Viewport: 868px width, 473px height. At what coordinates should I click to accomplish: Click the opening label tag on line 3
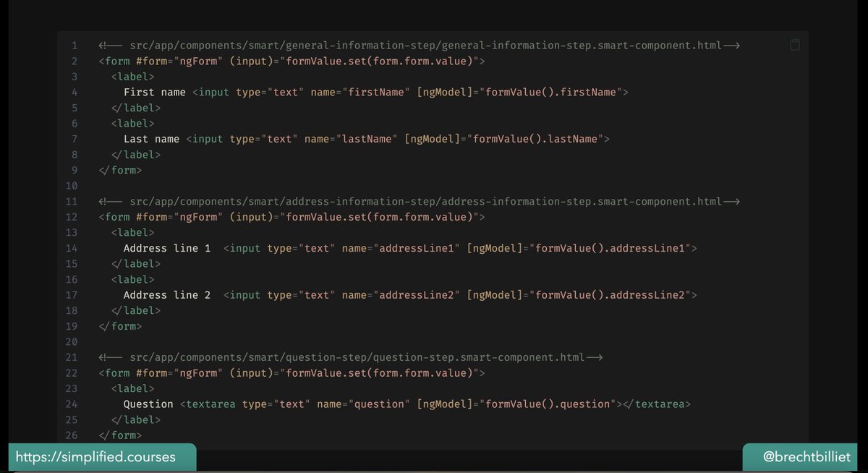[133, 77]
